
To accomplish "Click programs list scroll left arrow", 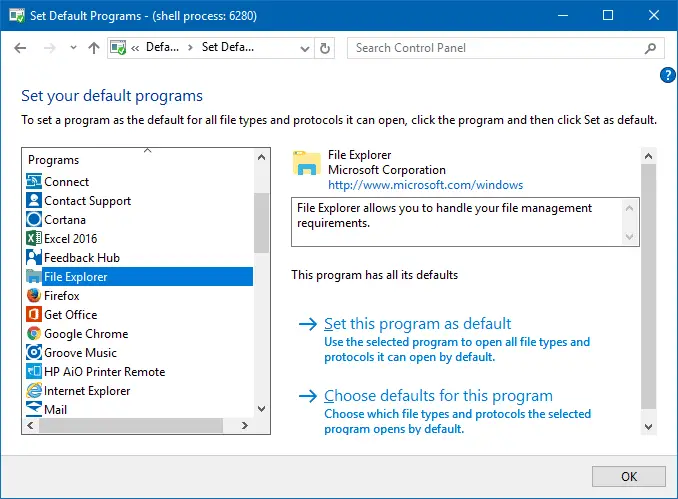I will (30, 425).
